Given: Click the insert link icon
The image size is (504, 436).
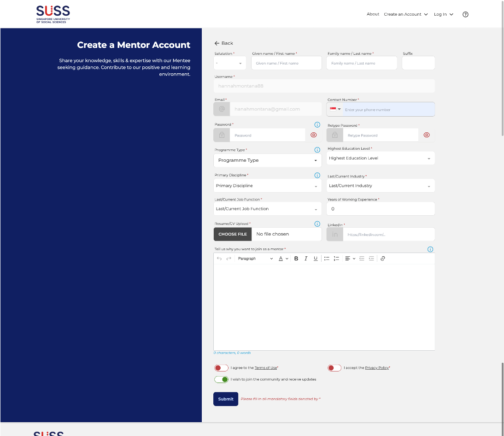Looking at the screenshot, I should (x=383, y=259).
